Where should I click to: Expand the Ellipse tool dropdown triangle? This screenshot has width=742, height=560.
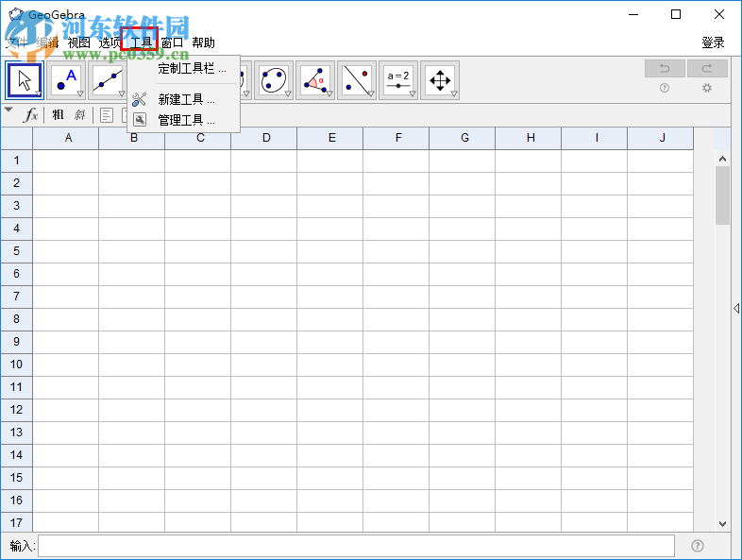click(288, 93)
